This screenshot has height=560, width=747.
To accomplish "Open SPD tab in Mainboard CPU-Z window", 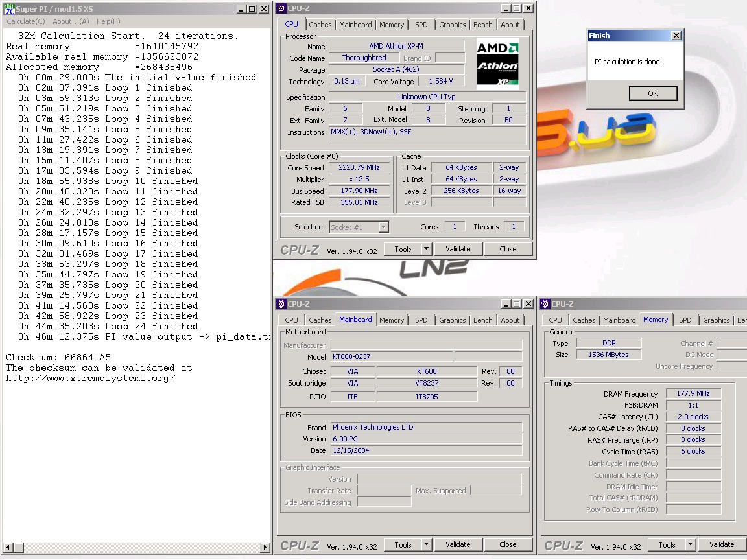I will point(421,320).
